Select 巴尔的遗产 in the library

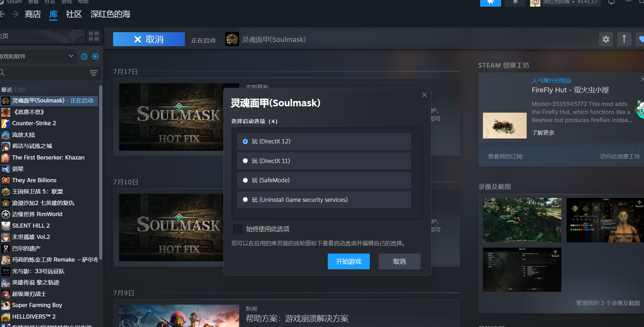coord(49,249)
